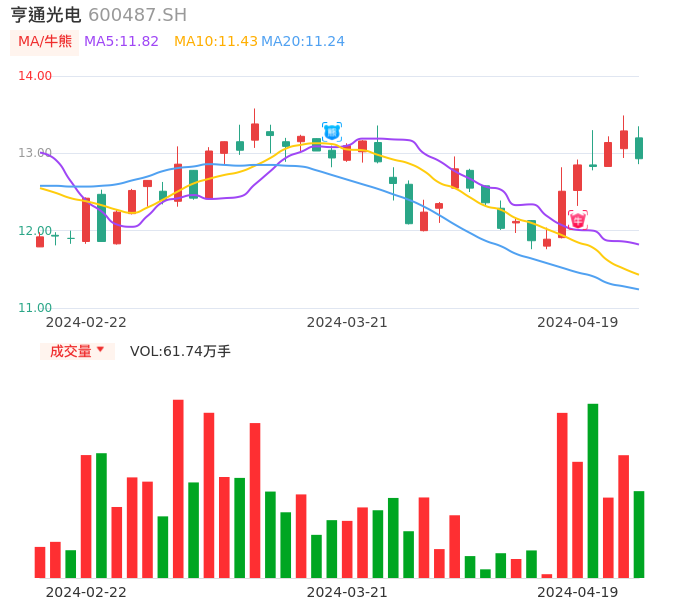Screen dimensions: 686x606
Task: Click the 2024-02-22 date label under volume chart
Action: (86, 592)
